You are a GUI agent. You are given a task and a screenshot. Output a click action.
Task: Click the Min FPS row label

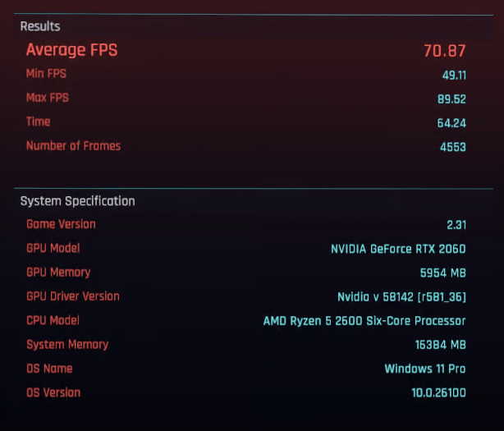pyautogui.click(x=46, y=74)
